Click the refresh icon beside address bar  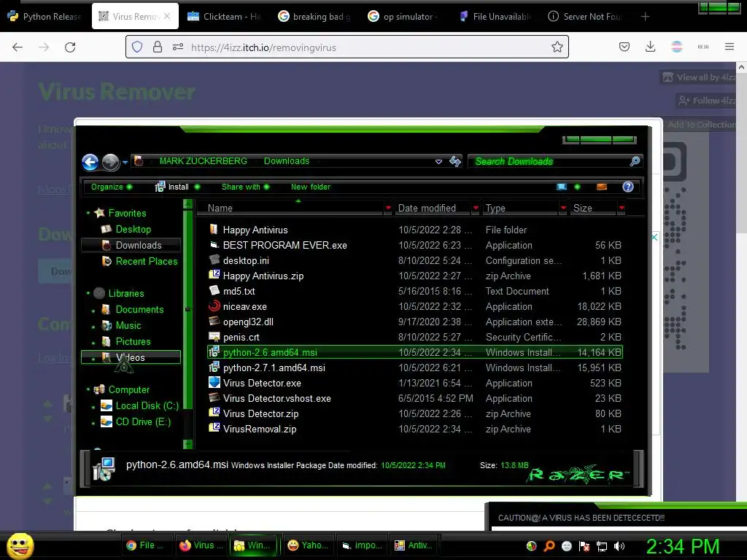[x=455, y=161]
